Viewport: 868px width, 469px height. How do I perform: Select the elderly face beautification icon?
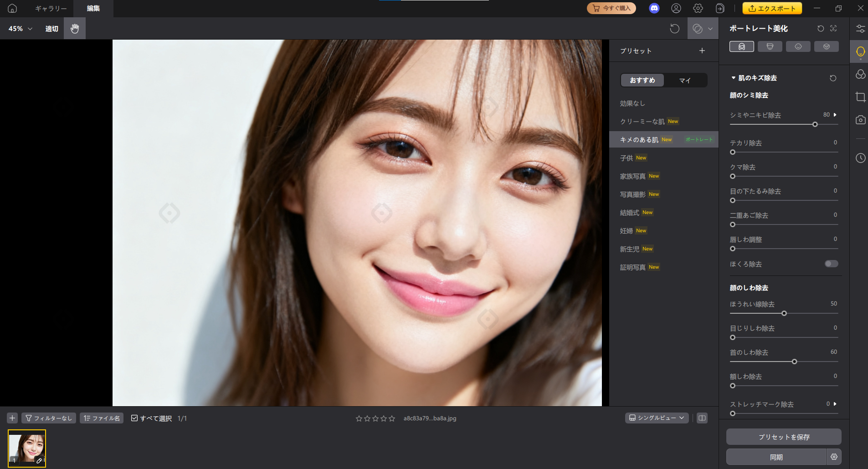point(826,46)
